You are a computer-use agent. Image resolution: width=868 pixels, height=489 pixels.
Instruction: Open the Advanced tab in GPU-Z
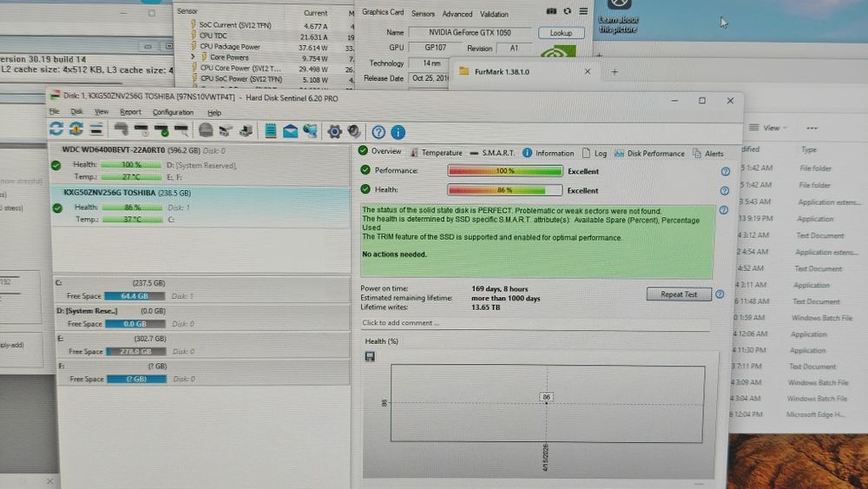pos(457,14)
